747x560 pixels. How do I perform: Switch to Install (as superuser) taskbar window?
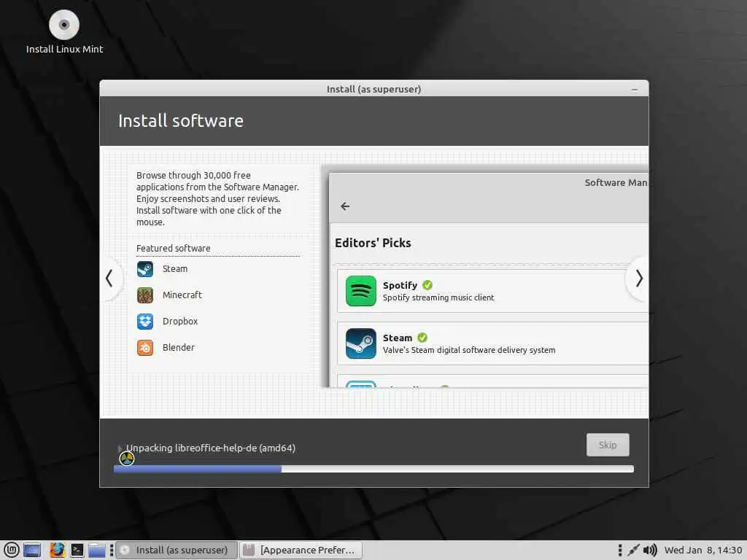coord(177,550)
